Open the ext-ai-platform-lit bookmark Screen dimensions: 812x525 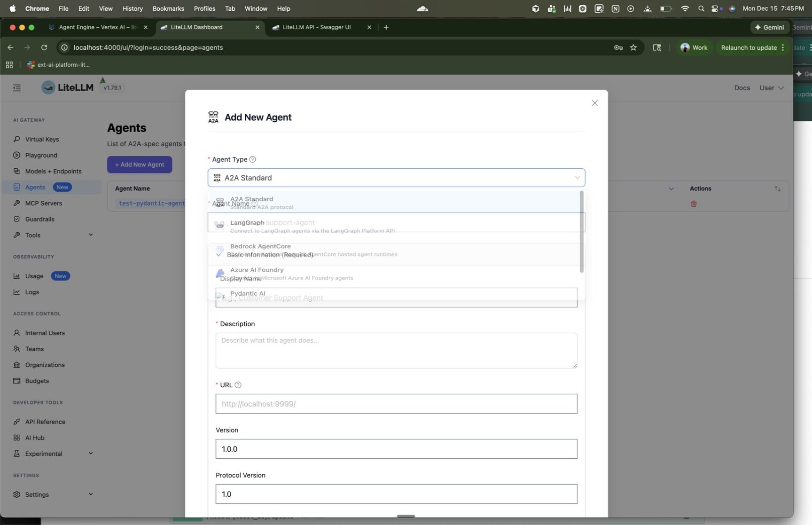coord(58,65)
